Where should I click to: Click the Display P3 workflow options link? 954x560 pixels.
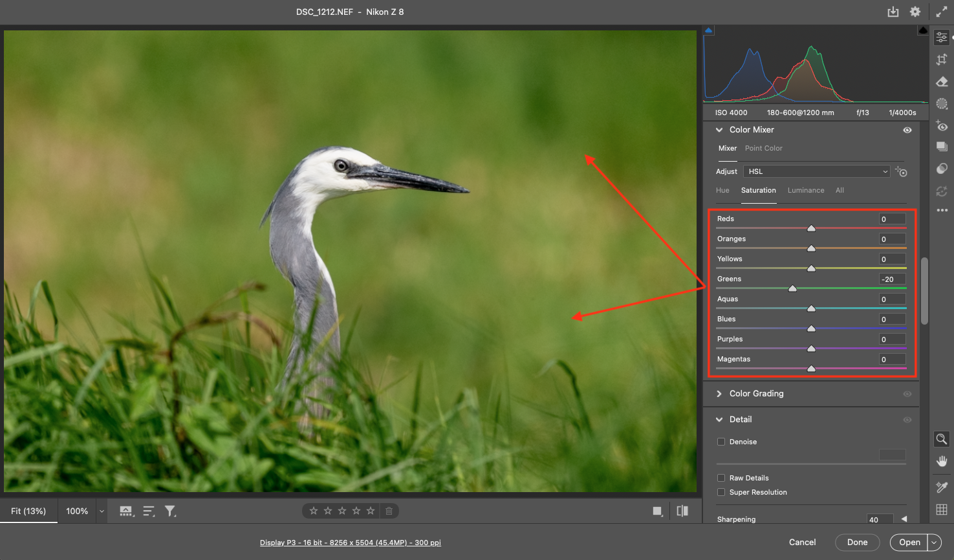(x=350, y=543)
